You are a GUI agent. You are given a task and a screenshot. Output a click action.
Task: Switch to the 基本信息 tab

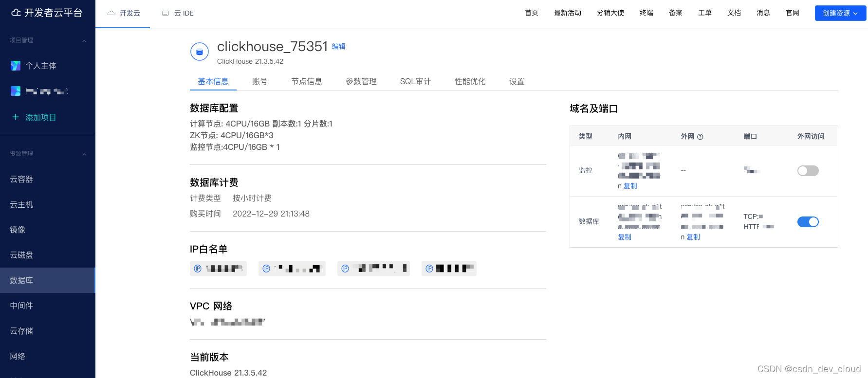213,81
